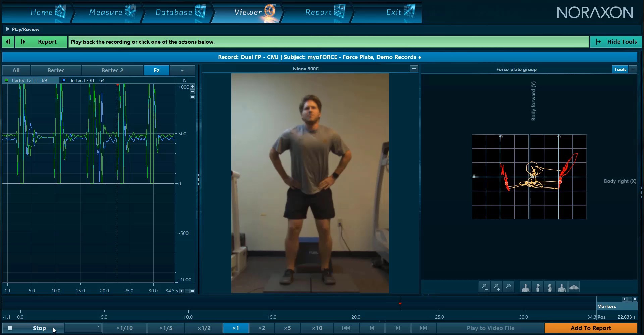Screen dimensions: 644x335
Task: Jump to the recording start
Action: (346, 328)
